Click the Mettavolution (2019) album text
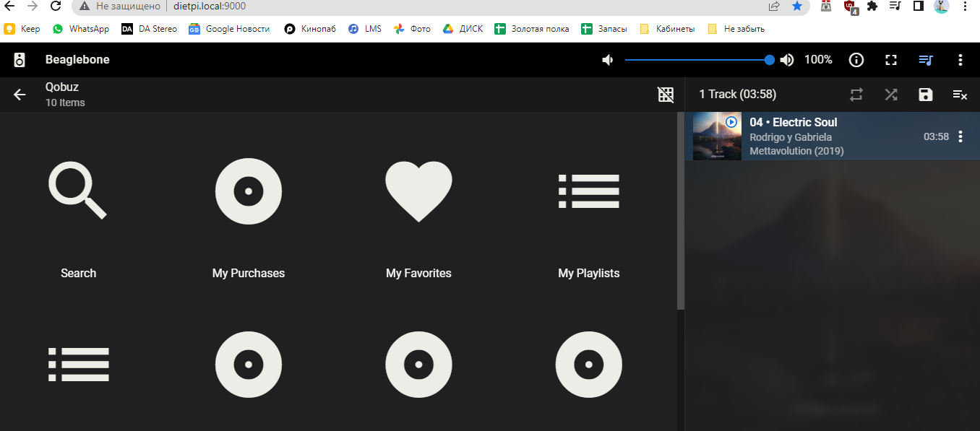Image resolution: width=980 pixels, height=431 pixels. tap(796, 151)
